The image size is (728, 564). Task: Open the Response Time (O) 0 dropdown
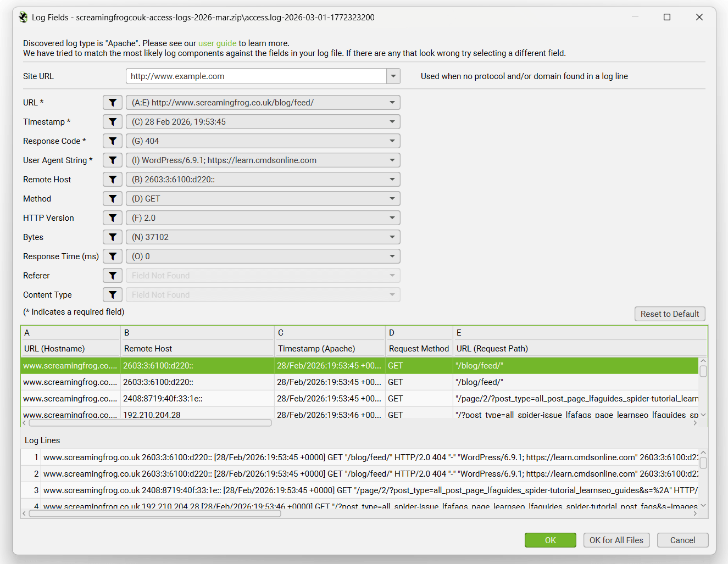(x=263, y=256)
